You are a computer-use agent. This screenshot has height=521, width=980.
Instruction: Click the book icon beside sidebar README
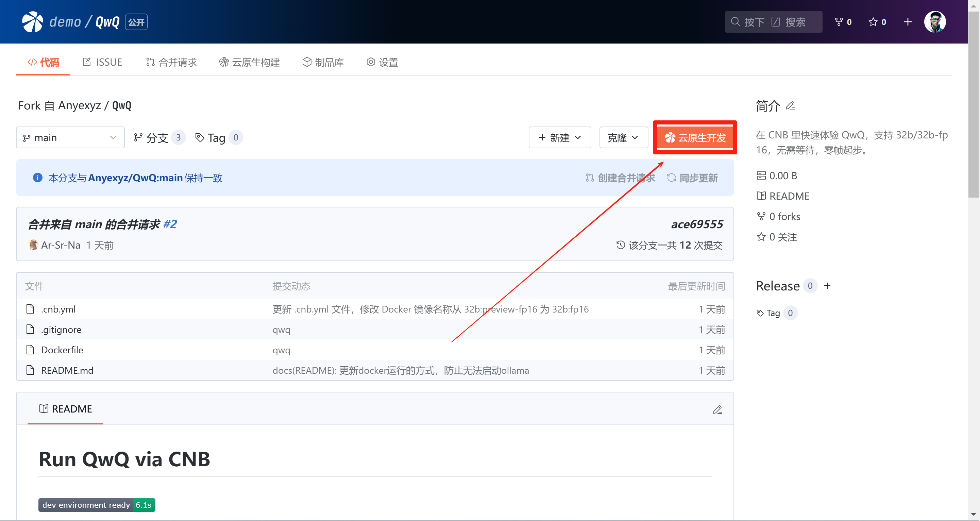click(761, 196)
